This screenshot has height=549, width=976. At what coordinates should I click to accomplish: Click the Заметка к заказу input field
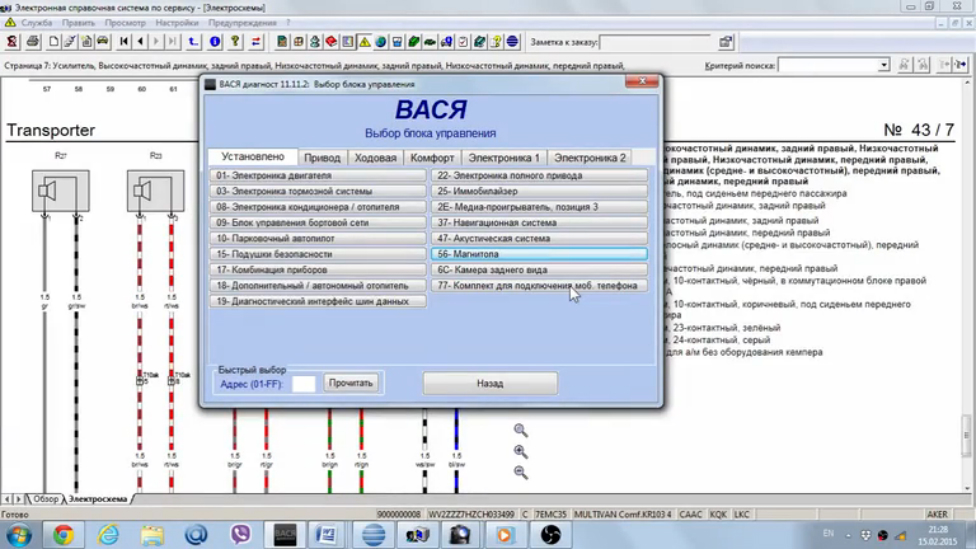[656, 42]
